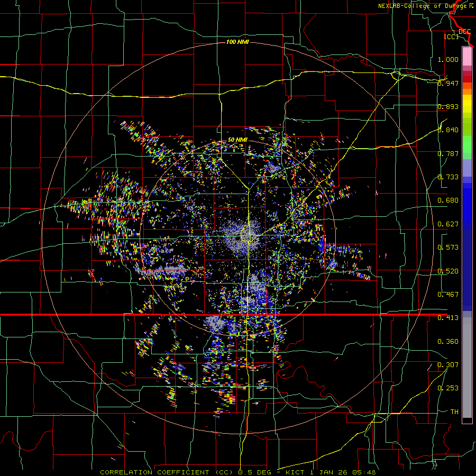
Task: Click the [CC] legend heading
Action: (451, 36)
